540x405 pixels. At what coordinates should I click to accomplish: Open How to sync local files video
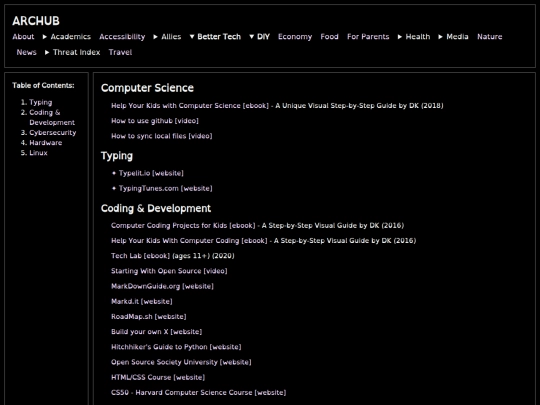(162, 136)
